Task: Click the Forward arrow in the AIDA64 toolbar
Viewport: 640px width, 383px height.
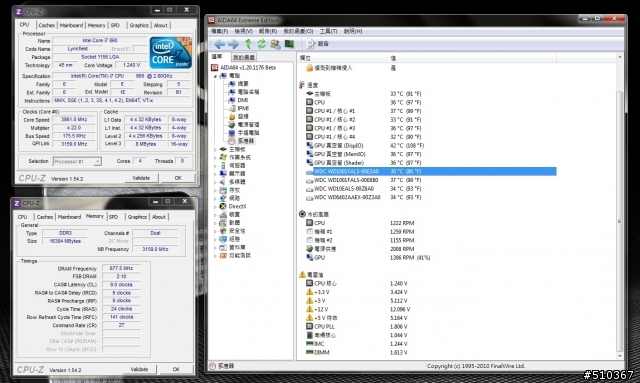Action: 233,44
